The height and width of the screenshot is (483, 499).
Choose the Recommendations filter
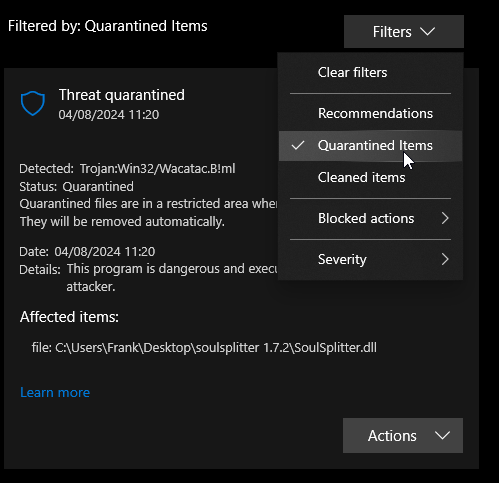tap(370, 113)
